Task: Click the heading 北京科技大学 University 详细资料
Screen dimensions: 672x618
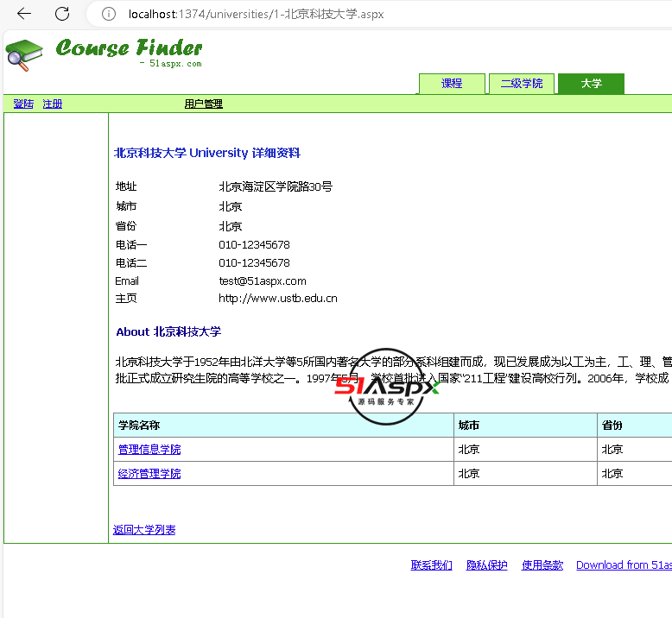Action: pyautogui.click(x=207, y=153)
